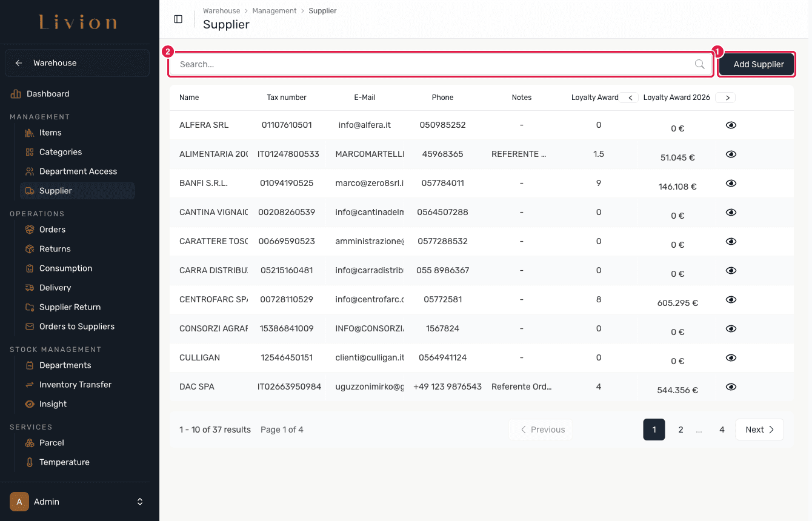Click phone +49 123 9876543
This screenshot has width=812, height=521.
click(x=448, y=387)
